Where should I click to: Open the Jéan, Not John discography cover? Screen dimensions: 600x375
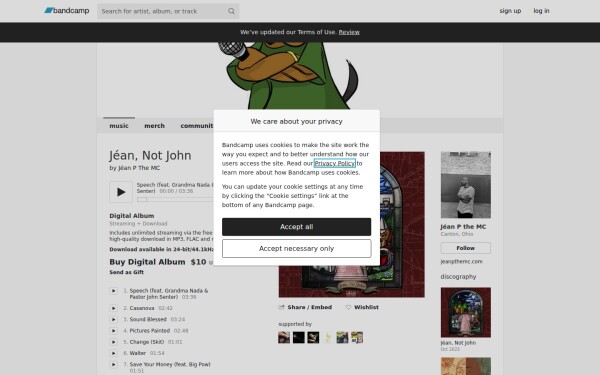point(466,312)
